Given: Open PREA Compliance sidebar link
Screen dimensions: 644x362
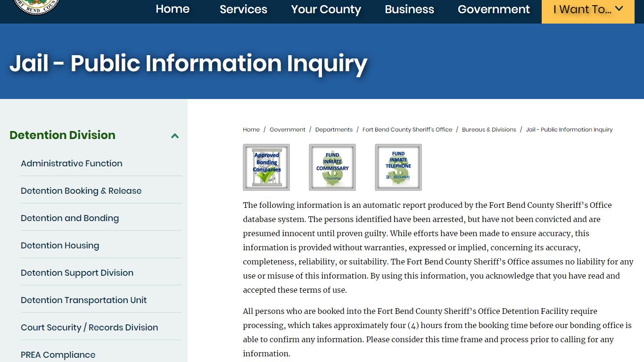Looking at the screenshot, I should pyautogui.click(x=58, y=355).
